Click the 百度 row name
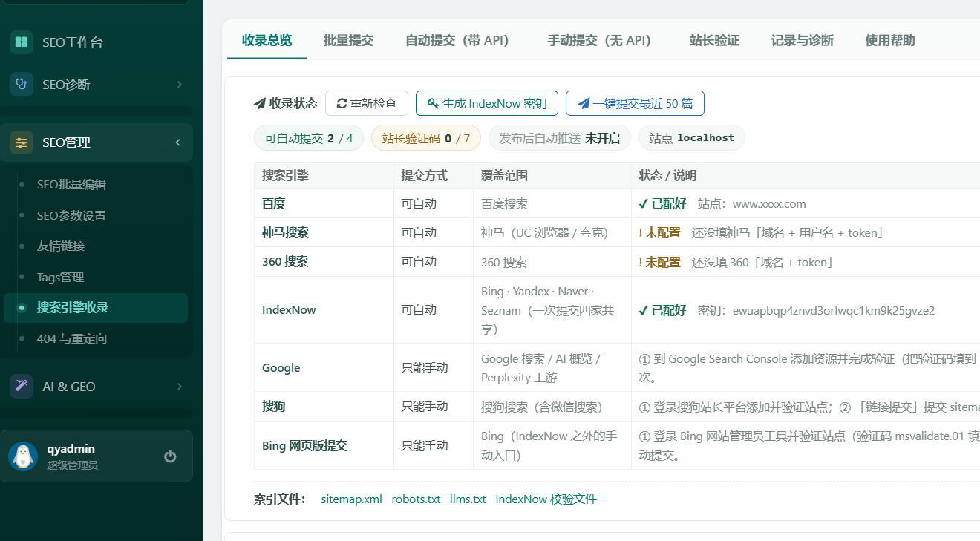The image size is (980, 541). (x=274, y=203)
